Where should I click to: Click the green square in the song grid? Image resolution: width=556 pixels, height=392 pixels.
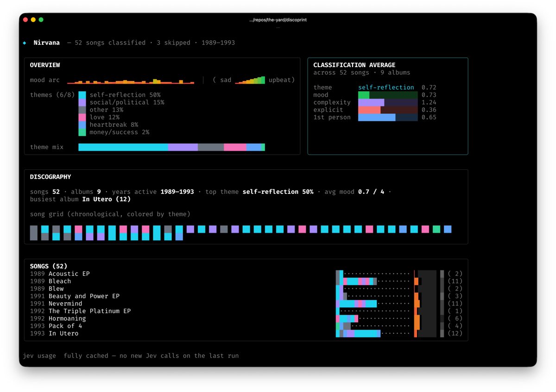coord(436,229)
